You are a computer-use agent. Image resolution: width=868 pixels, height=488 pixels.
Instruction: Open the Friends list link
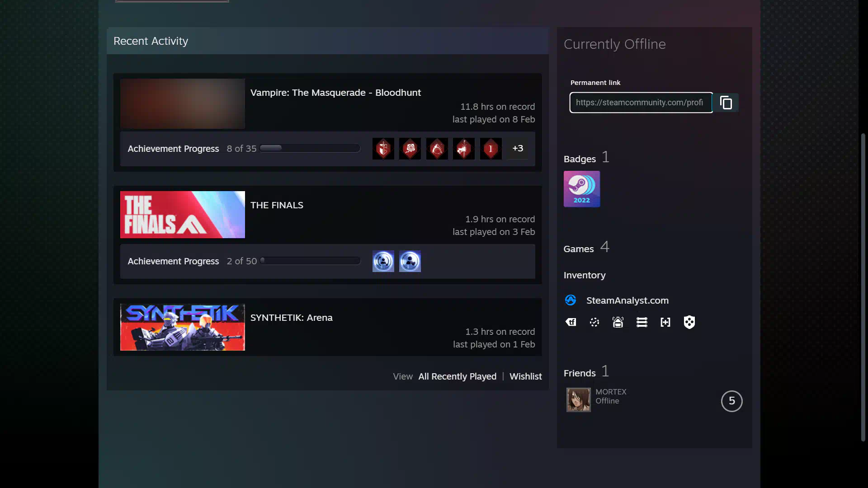pyautogui.click(x=580, y=373)
